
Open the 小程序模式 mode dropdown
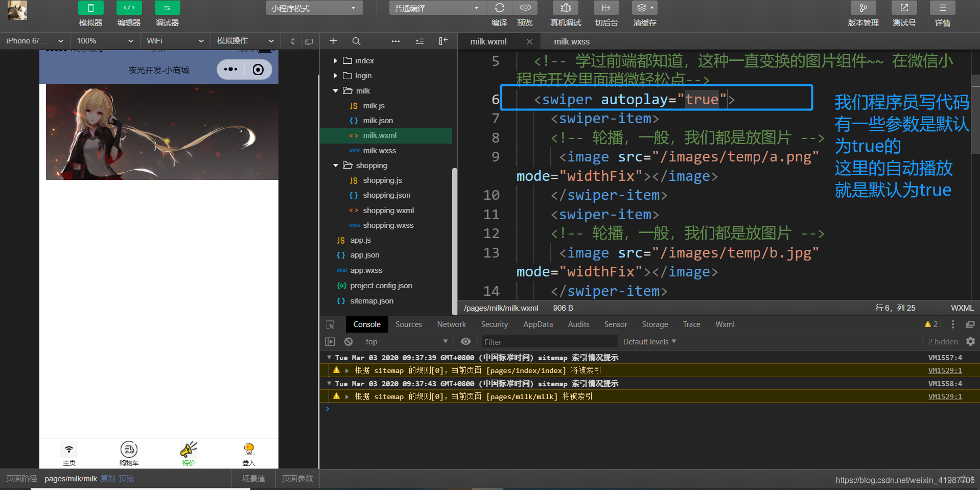(x=314, y=8)
